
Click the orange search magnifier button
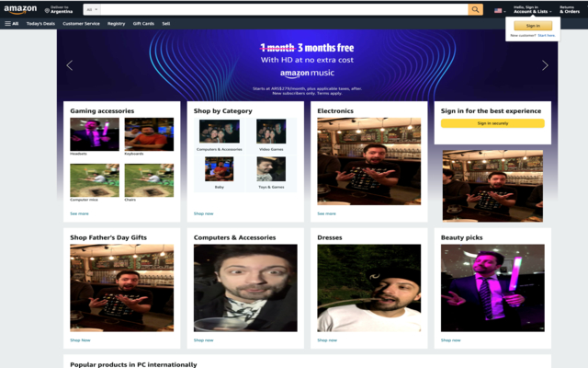[475, 9]
